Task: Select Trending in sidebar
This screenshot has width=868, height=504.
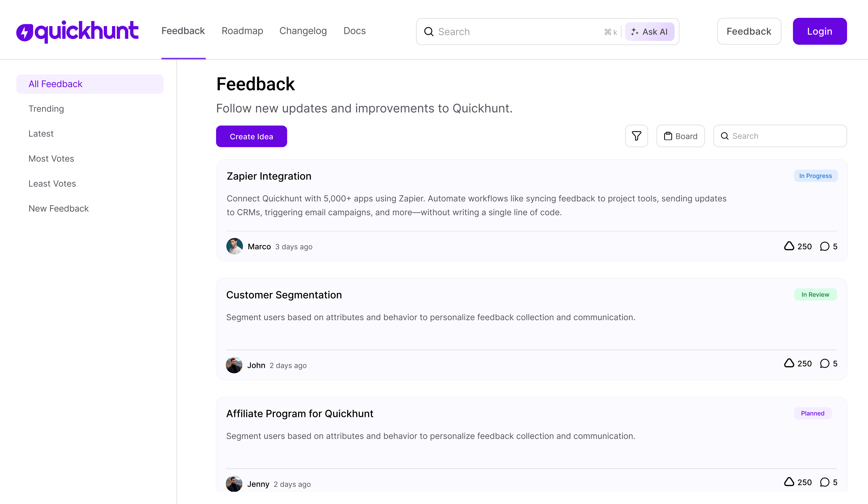Action: (x=46, y=109)
